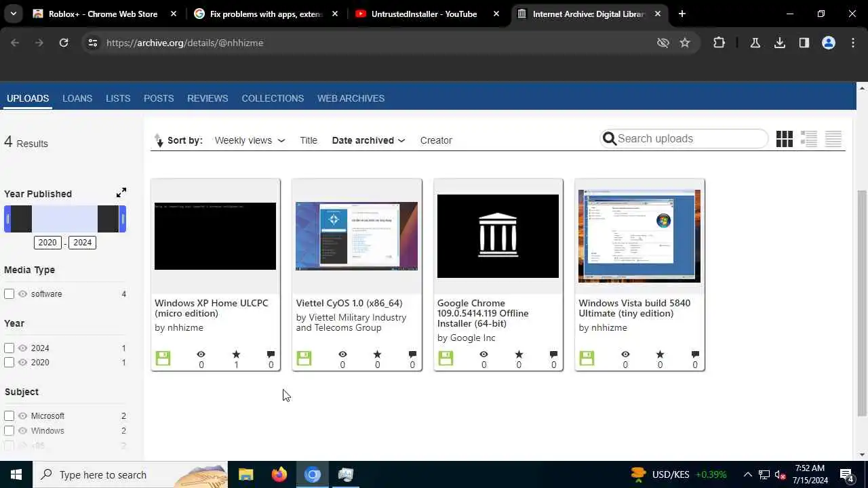Open Windows Vista screenshot thumbnail

coord(639,236)
